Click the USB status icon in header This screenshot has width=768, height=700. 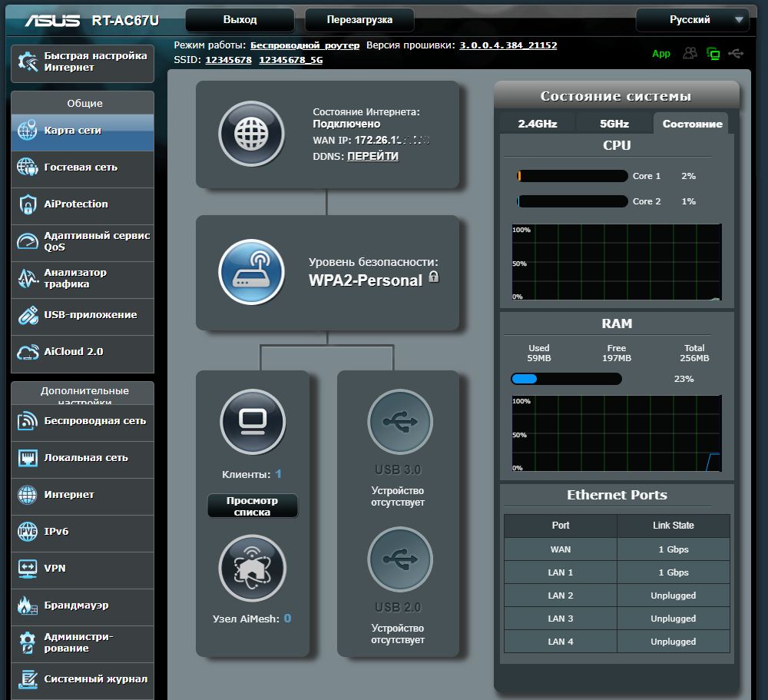(x=737, y=53)
